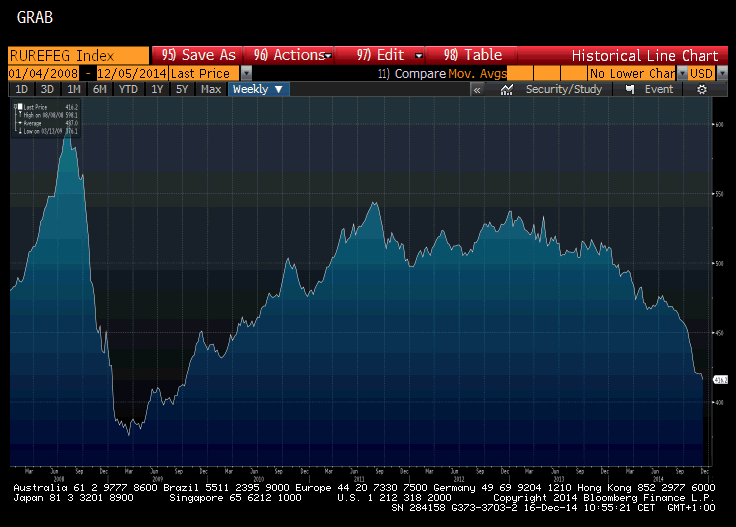Open chart settings gear icon
Screen dimensions: 736x527
pos(702,89)
